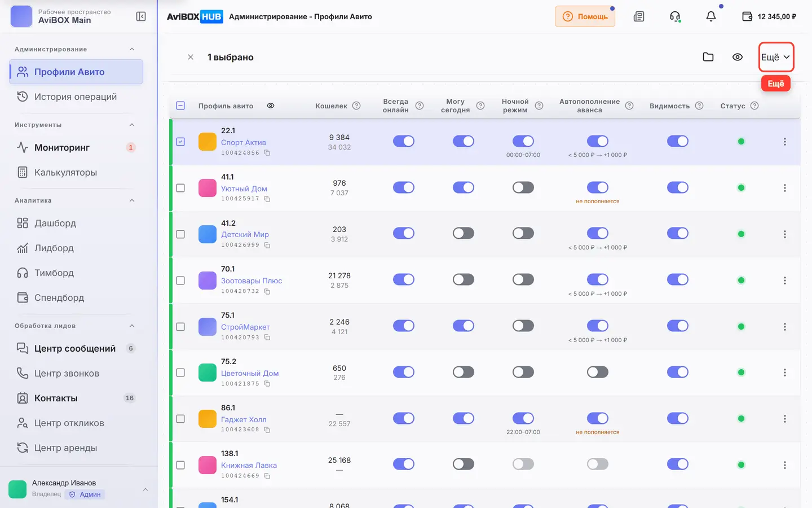Collapse the Администрирование section
This screenshot has width=812, height=508.
click(x=132, y=49)
